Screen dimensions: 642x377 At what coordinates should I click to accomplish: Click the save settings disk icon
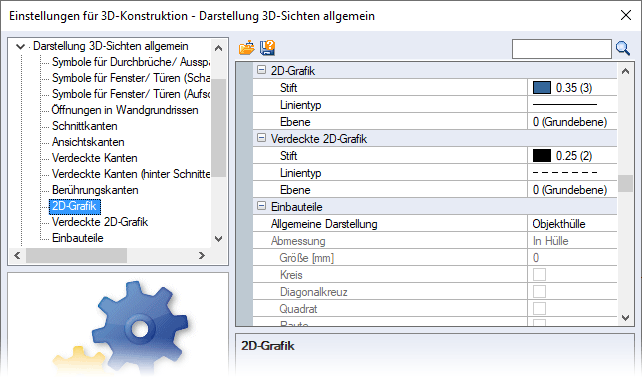point(267,48)
